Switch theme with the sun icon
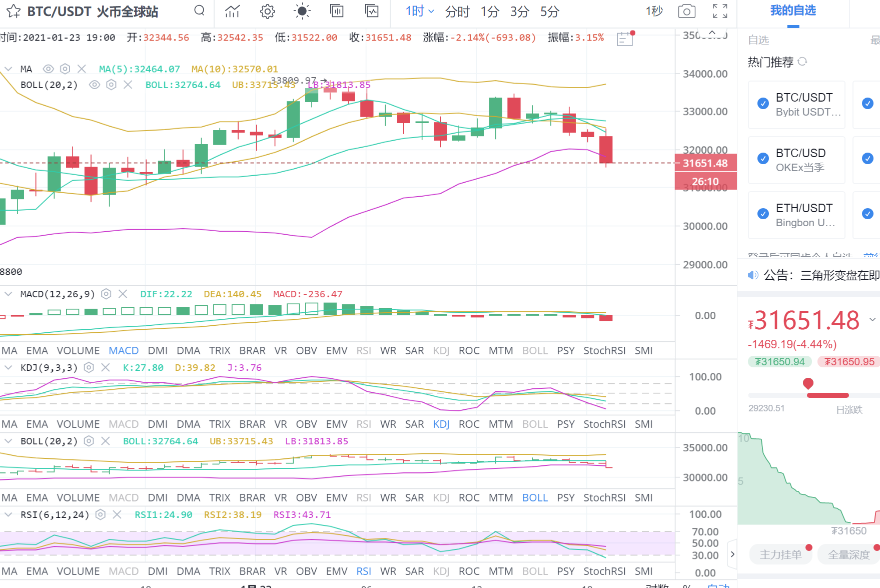 [302, 11]
